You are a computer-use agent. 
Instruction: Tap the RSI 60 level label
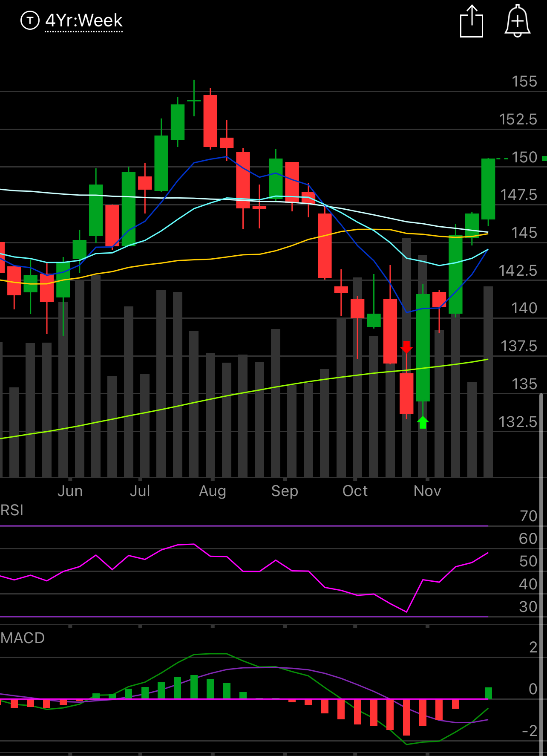528,539
